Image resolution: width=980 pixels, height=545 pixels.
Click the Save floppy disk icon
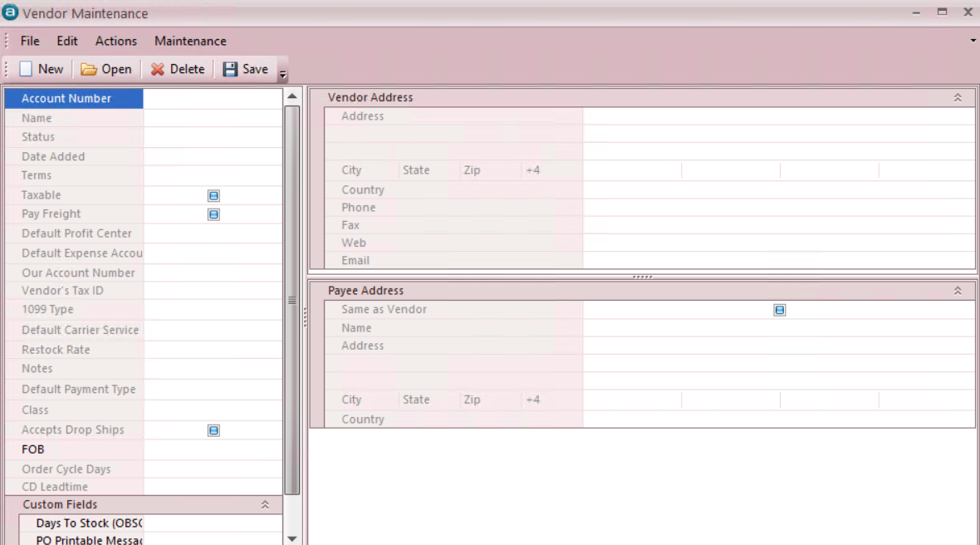[230, 70]
